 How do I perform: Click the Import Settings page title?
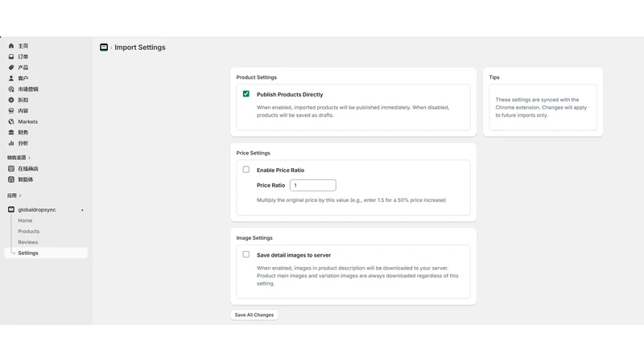pyautogui.click(x=140, y=47)
